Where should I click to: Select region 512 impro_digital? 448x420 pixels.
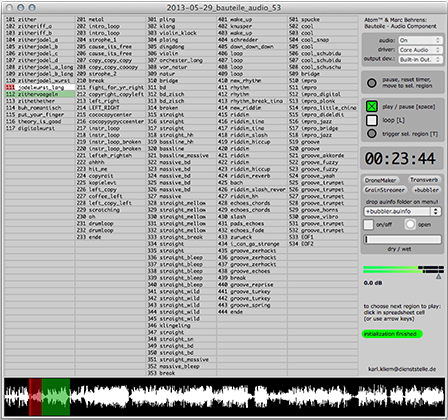point(323,94)
